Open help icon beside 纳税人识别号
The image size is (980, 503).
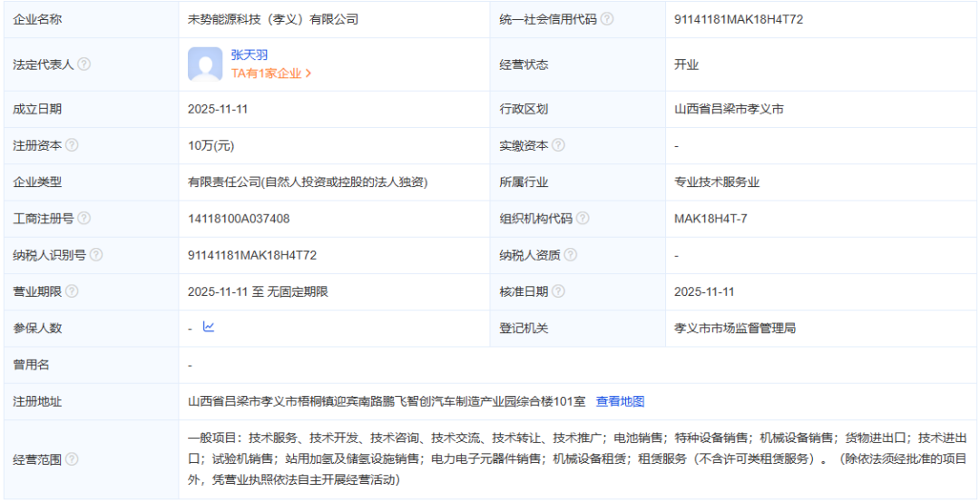pos(96,255)
